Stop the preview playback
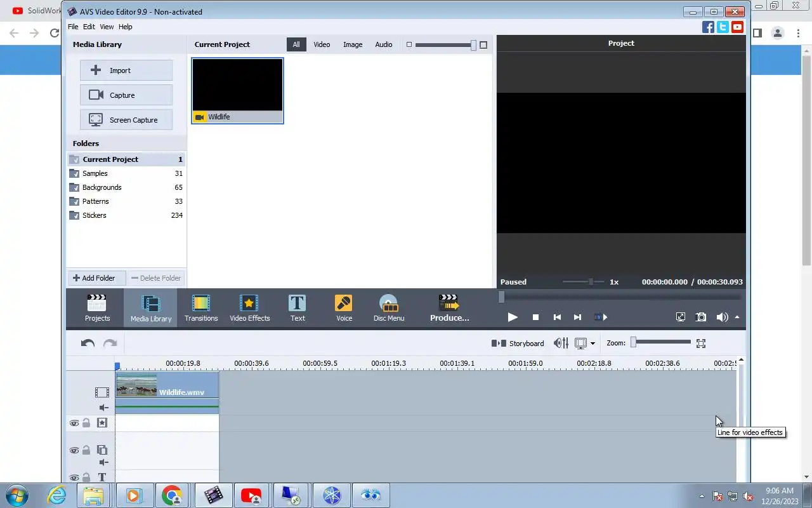The height and width of the screenshot is (508, 812). pos(535,317)
